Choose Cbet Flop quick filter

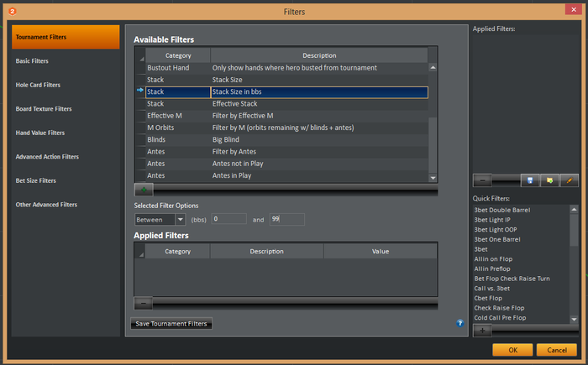click(x=488, y=298)
